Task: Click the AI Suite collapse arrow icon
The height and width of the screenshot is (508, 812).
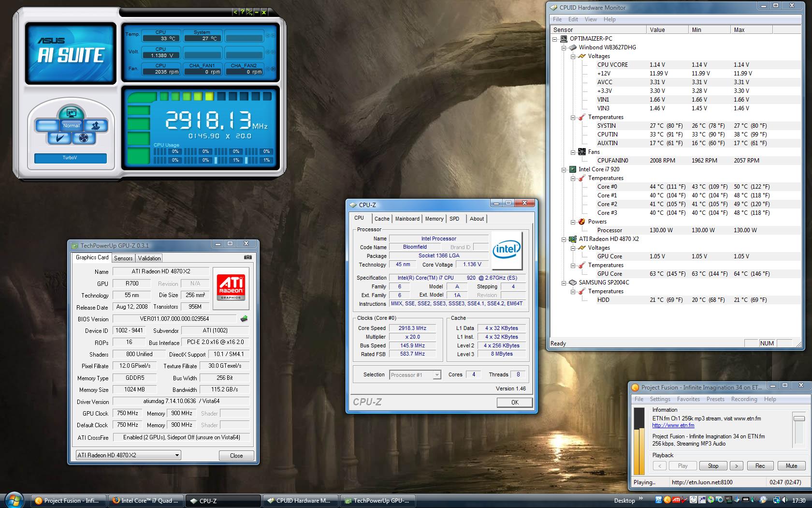Action: (x=235, y=12)
